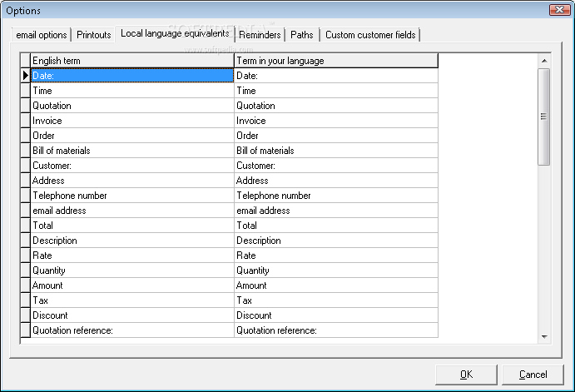
Task: Edit the Description translation cell
Action: 336,241
